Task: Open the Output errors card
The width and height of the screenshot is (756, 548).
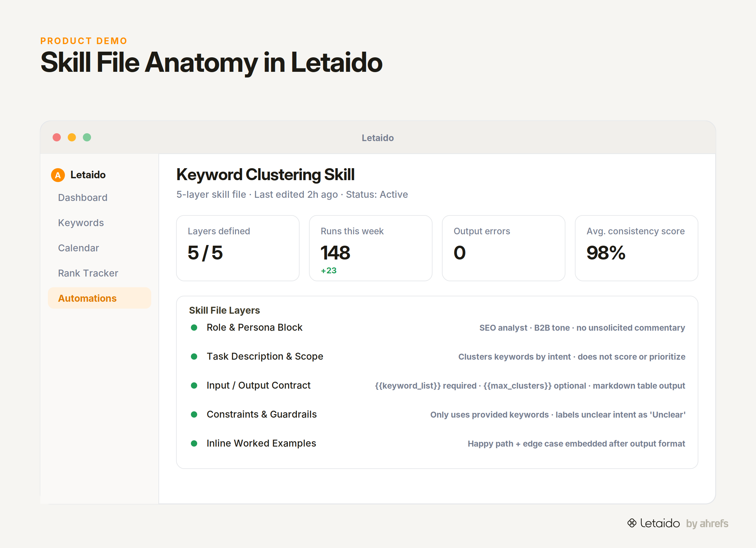Action: [x=504, y=248]
